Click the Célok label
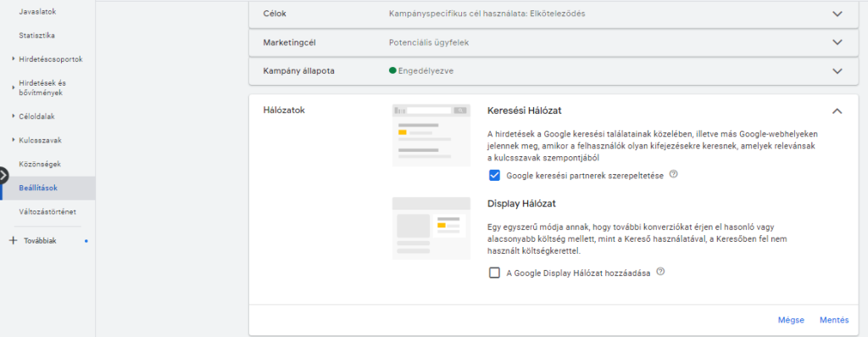 275,14
